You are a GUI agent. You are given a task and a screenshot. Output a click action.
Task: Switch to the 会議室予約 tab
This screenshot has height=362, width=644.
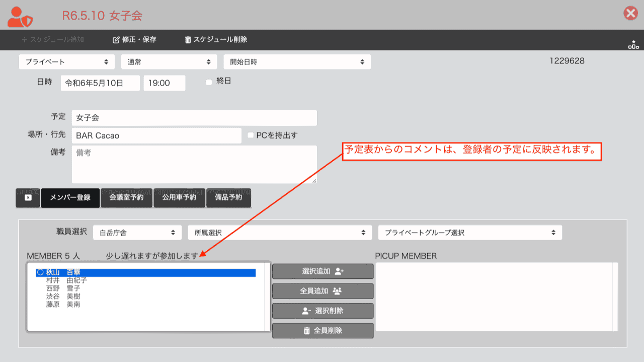pyautogui.click(x=127, y=198)
